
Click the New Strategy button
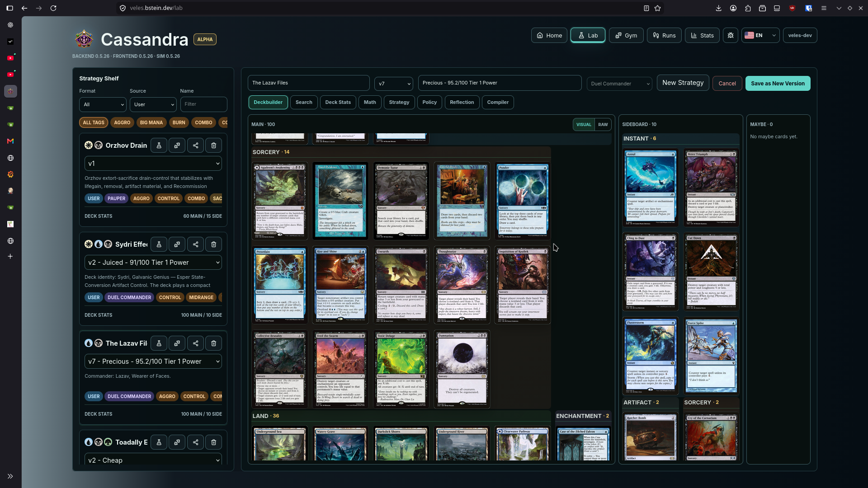point(683,83)
